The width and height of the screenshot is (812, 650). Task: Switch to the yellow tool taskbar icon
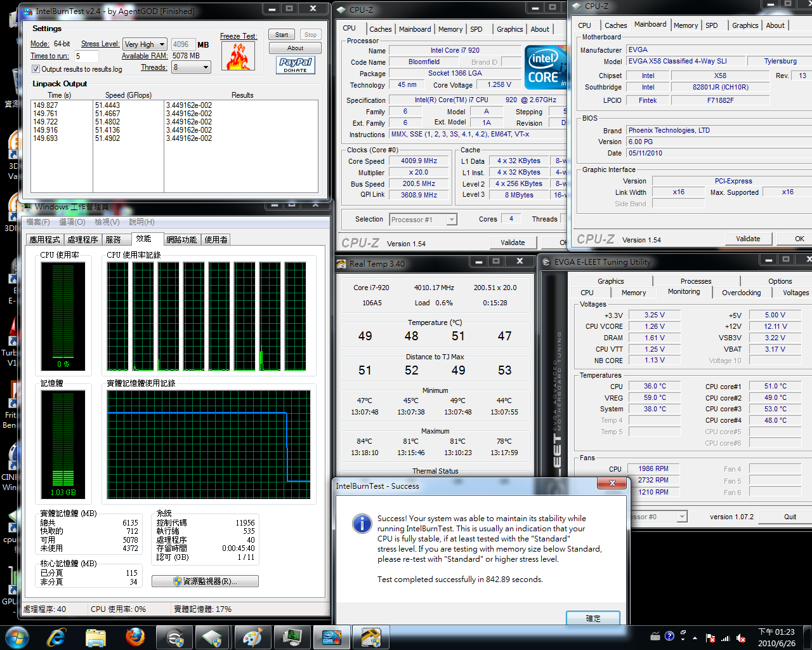point(370,637)
